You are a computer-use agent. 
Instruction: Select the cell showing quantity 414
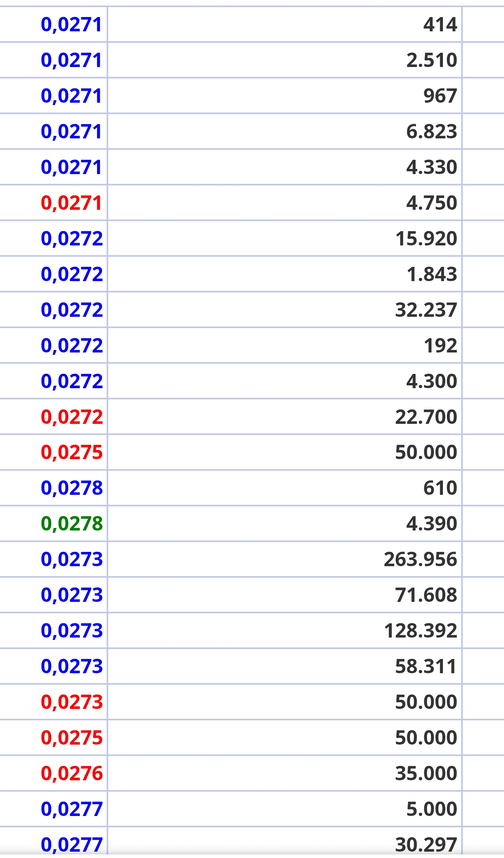coord(285,24)
